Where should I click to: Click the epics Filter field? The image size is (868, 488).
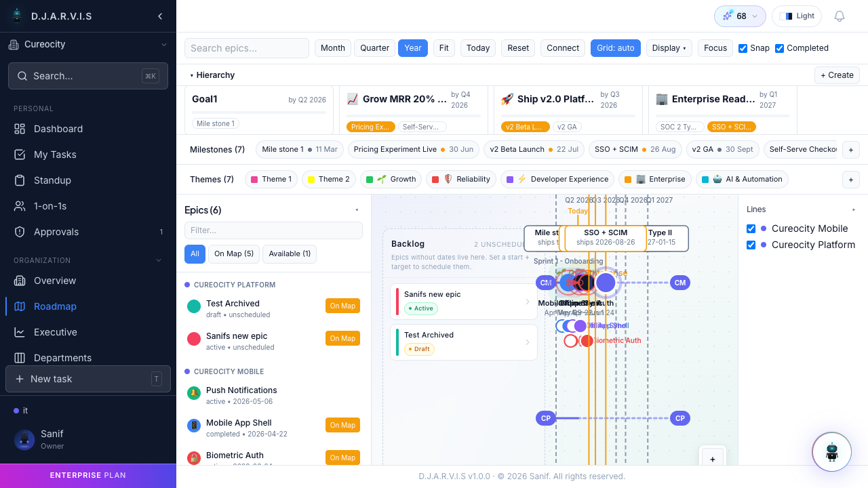coord(273,230)
